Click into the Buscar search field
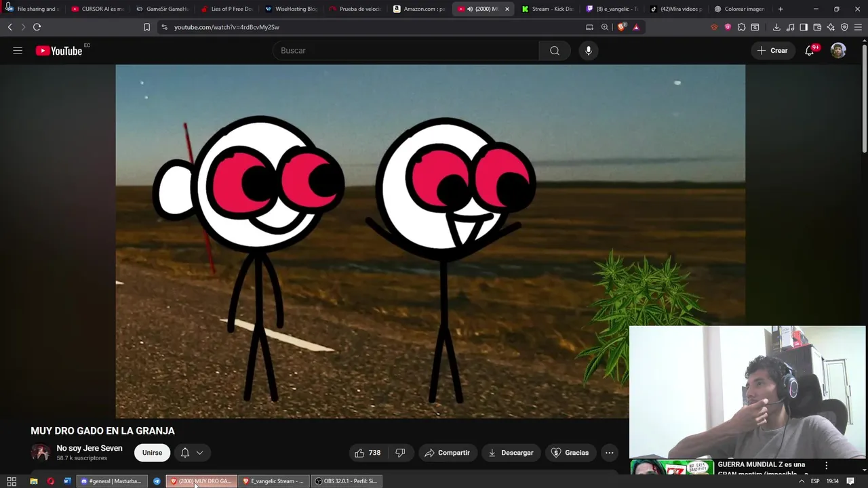Viewport: 868px width, 488px height. 406,51
